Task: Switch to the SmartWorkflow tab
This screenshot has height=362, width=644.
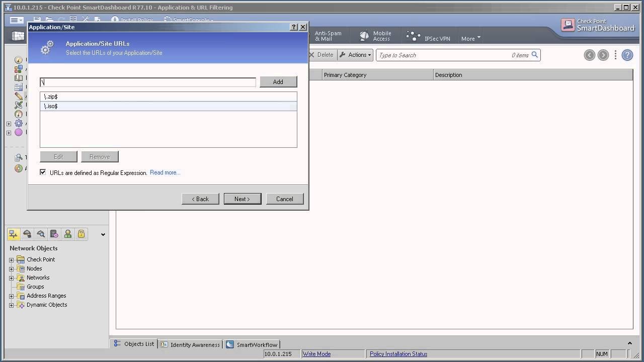Action: tap(252, 344)
